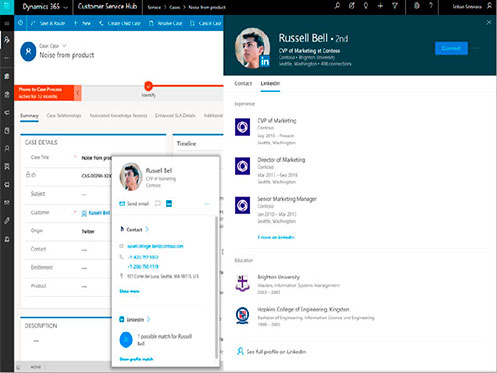
Task: Click the plus quick-create icon in top bar
Action: [x=380, y=6]
